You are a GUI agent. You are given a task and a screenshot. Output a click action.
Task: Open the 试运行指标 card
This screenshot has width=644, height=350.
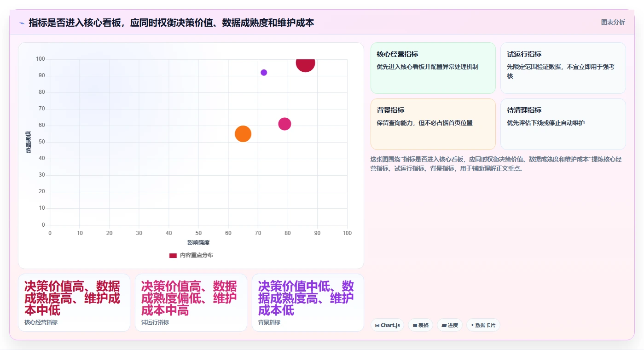[563, 68]
